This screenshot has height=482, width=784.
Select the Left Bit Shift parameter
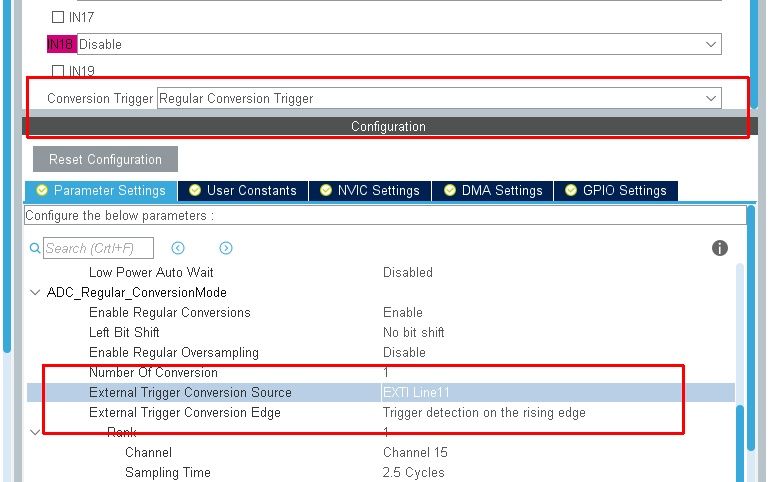click(124, 332)
